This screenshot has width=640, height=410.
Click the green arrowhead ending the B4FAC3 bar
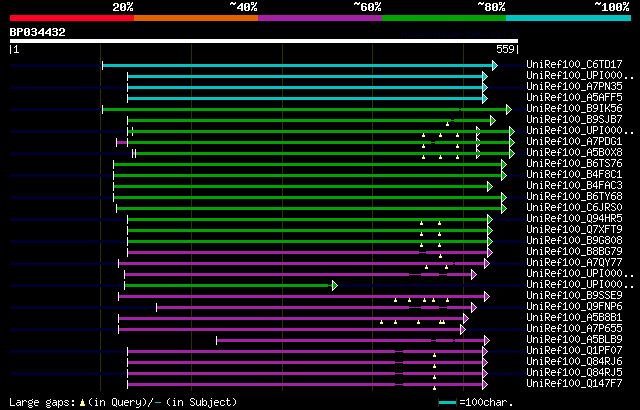pyautogui.click(x=490, y=186)
